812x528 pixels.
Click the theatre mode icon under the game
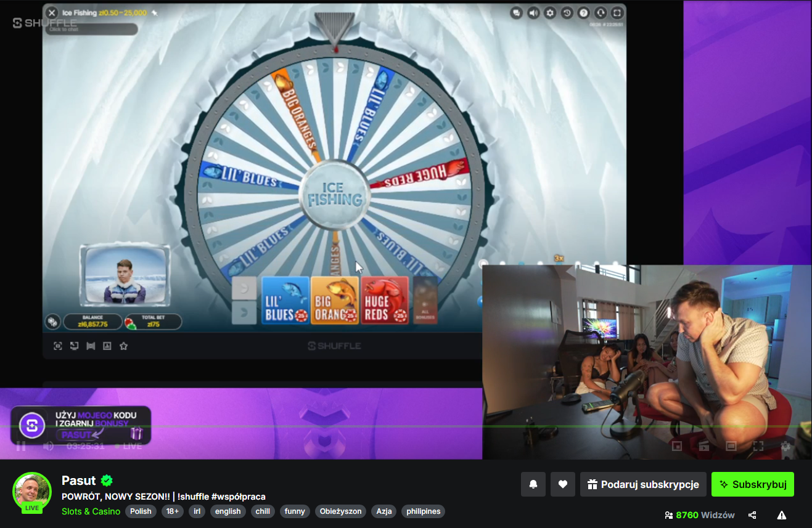point(57,346)
